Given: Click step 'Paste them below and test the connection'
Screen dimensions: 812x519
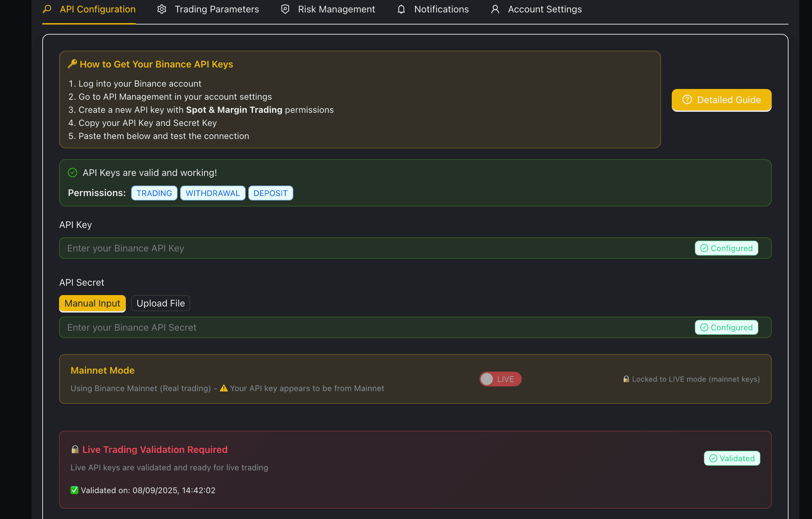Looking at the screenshot, I should coord(163,136).
